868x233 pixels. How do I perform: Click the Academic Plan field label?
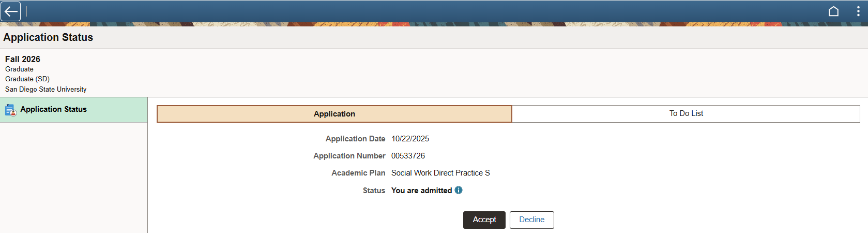click(358, 173)
